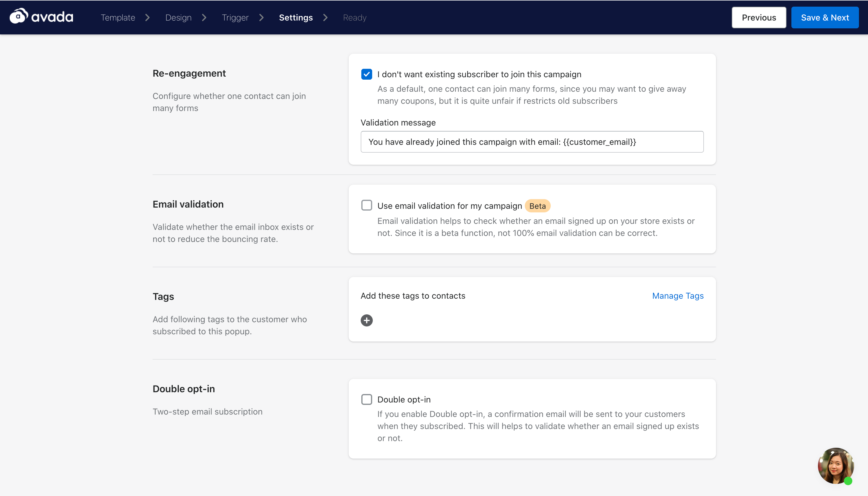Click the Avada logo

click(41, 16)
